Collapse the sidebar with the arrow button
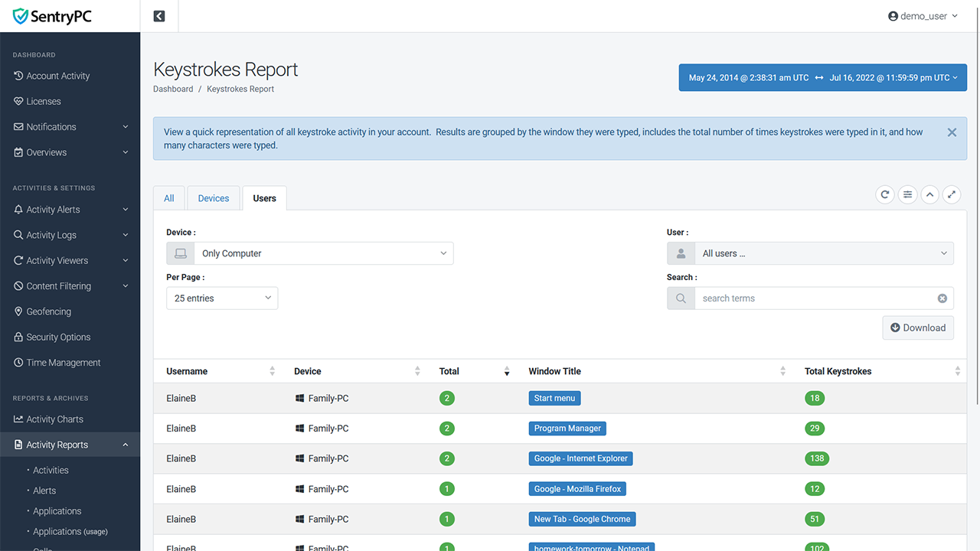 159,16
